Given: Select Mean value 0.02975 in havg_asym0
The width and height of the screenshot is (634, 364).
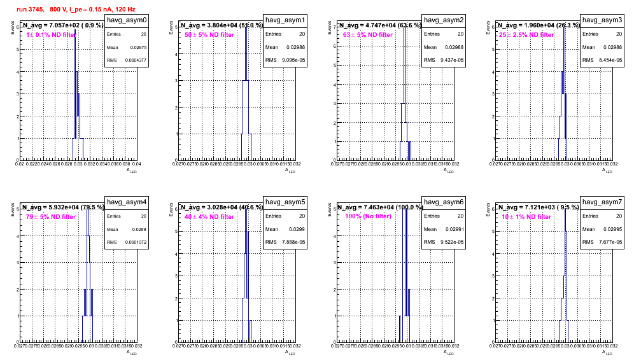Looking at the screenshot, I should tap(138, 47).
